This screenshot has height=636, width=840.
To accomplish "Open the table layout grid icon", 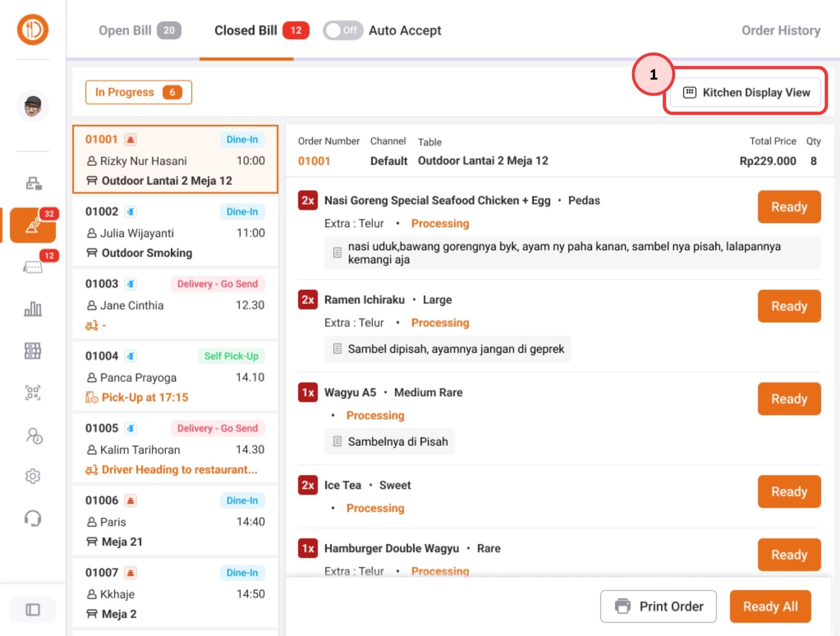I will (x=33, y=351).
